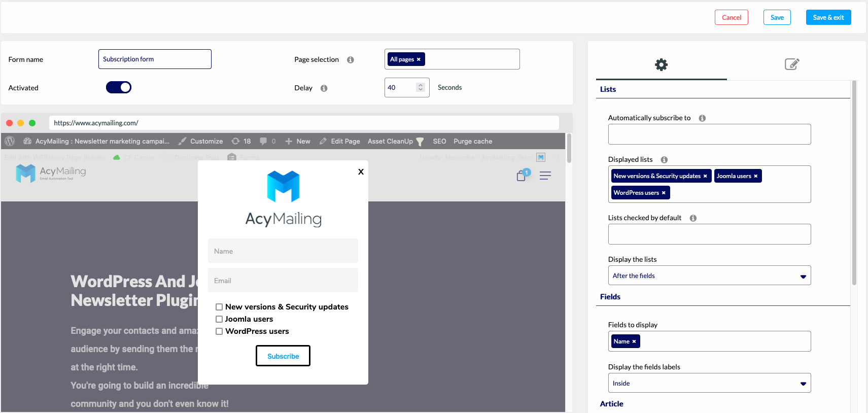The width and height of the screenshot is (868, 413).
Task: Click the New plus item
Action: pyautogui.click(x=298, y=141)
